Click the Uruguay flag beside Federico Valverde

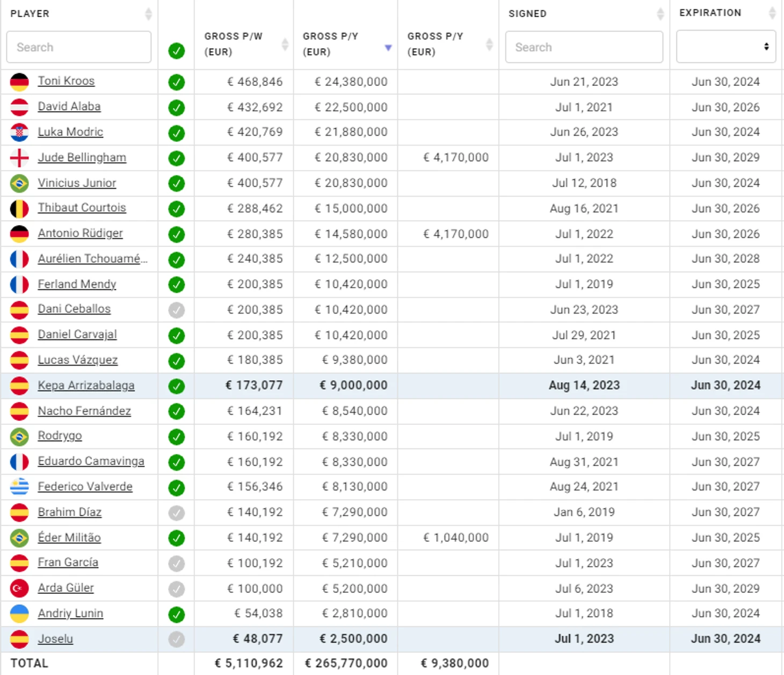(x=19, y=487)
